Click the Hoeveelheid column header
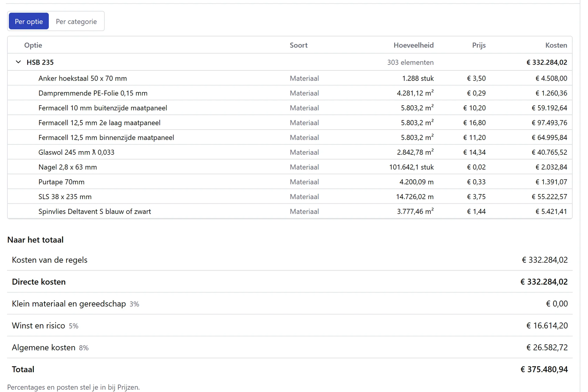 coord(413,45)
